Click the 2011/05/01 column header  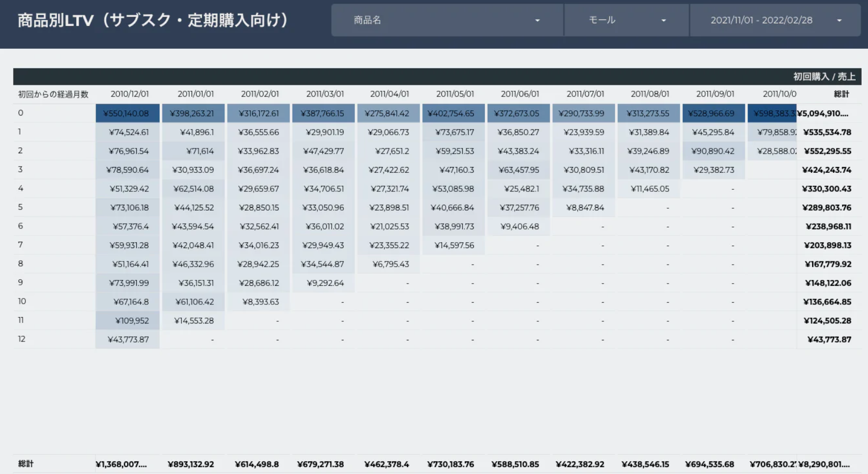455,94
